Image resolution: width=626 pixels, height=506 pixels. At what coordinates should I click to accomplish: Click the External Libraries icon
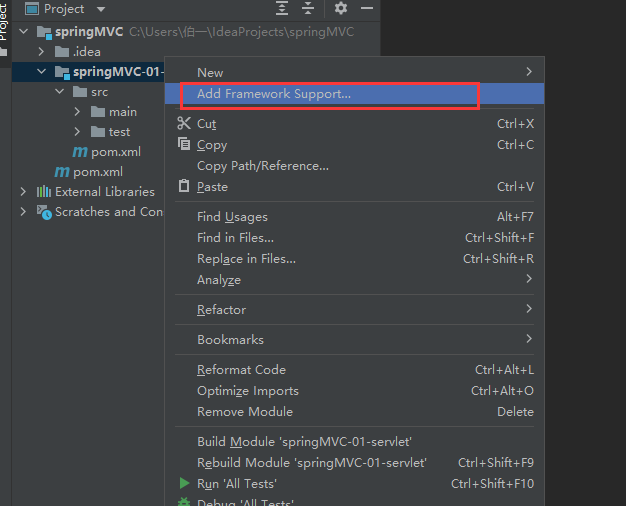tap(44, 192)
